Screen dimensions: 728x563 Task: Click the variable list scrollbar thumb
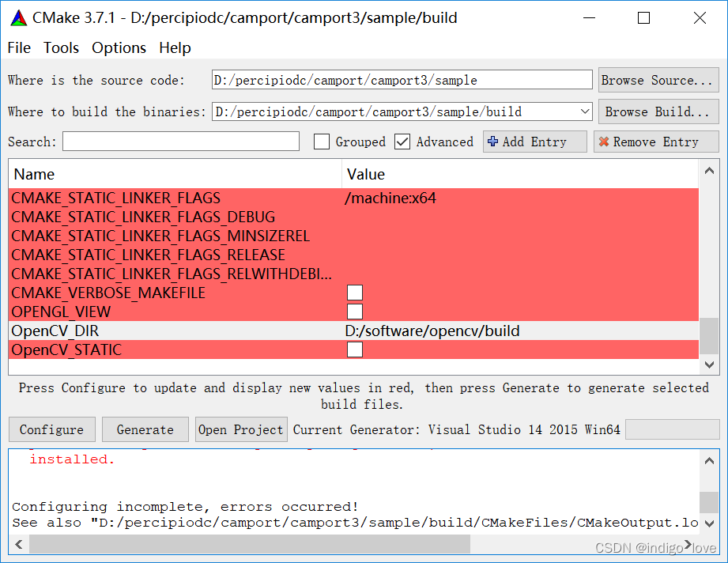pos(709,336)
